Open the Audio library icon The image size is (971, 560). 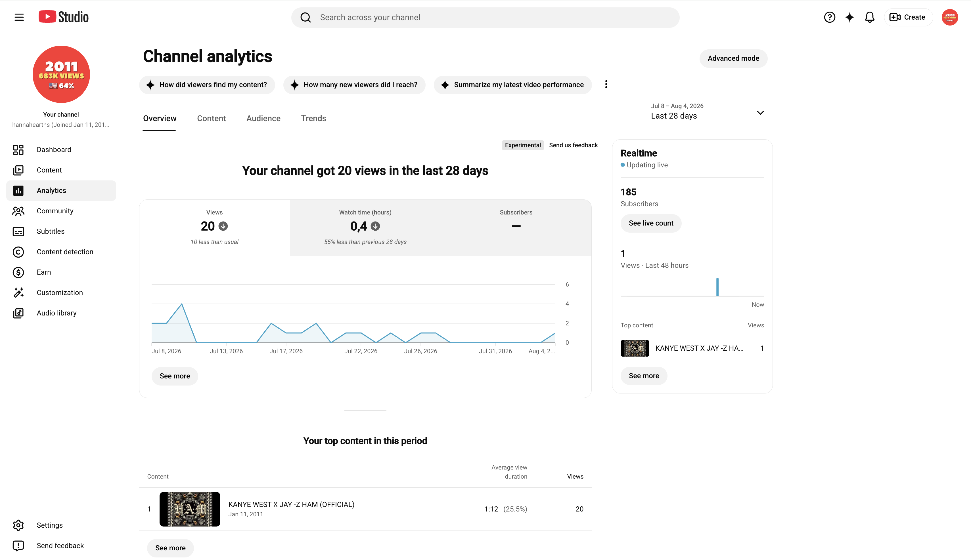18,313
